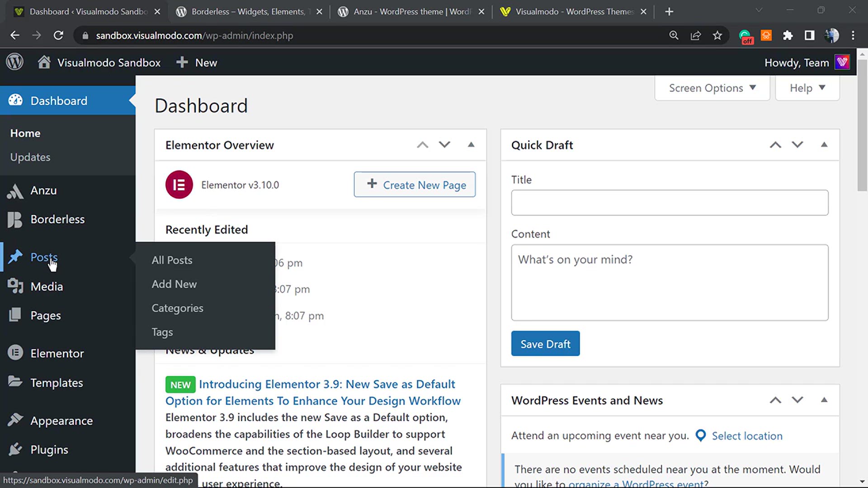This screenshot has height=488, width=868.
Task: Expand the Screen Options dropdown
Action: [712, 88]
